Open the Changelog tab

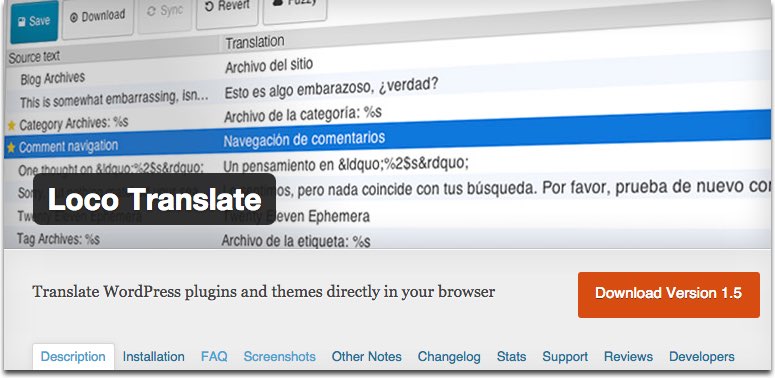coord(449,357)
